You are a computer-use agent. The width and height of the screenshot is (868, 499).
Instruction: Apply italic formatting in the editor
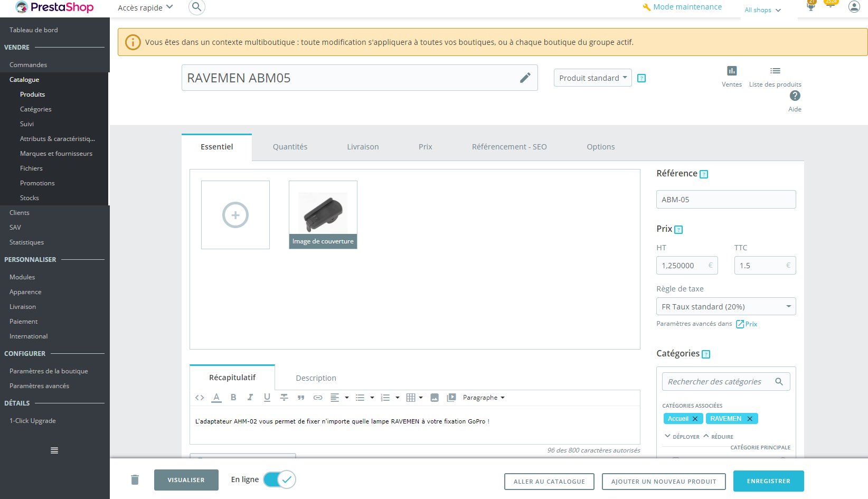(250, 397)
